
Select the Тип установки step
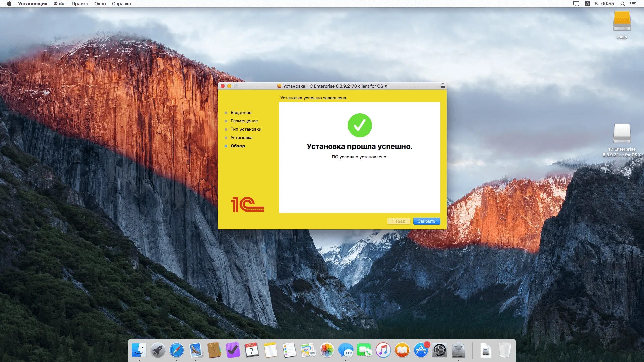246,129
